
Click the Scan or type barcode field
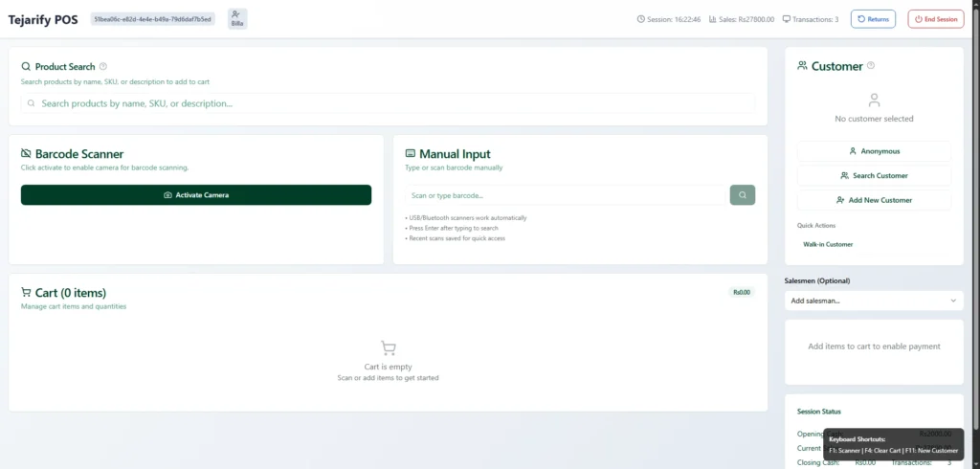[x=565, y=195]
